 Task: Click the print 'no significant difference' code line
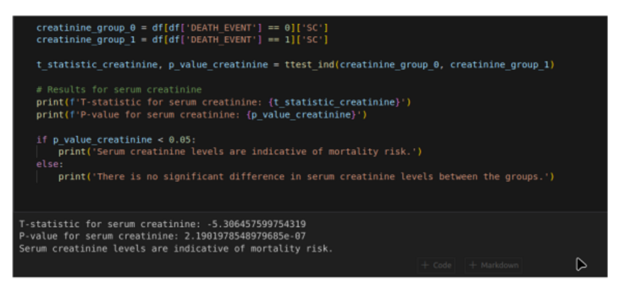point(305,176)
